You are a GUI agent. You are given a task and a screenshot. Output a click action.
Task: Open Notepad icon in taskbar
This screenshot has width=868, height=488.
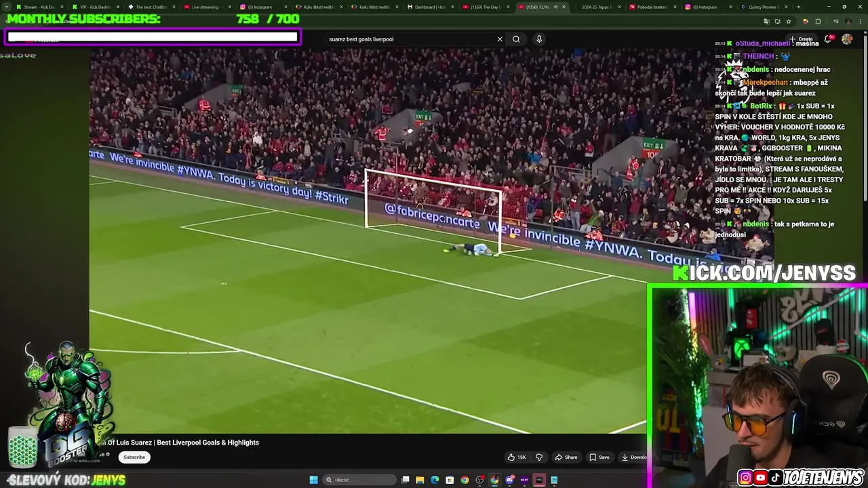554,480
